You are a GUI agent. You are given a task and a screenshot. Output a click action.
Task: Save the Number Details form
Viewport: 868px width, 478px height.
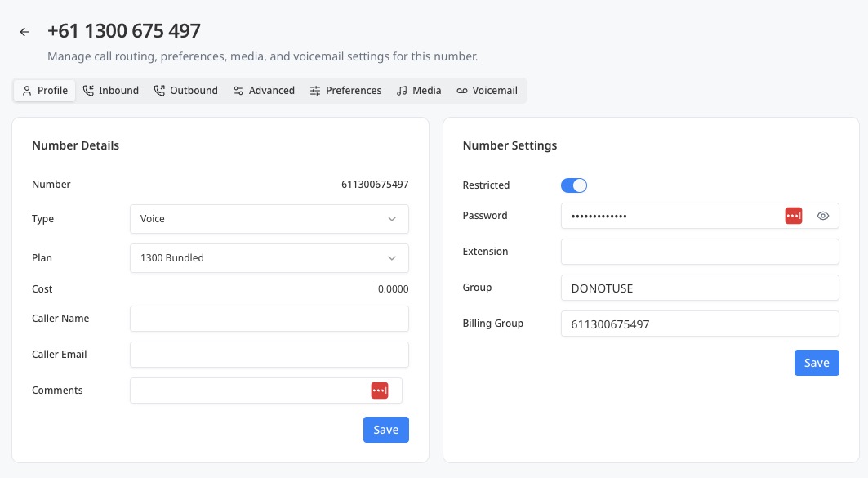(x=386, y=430)
